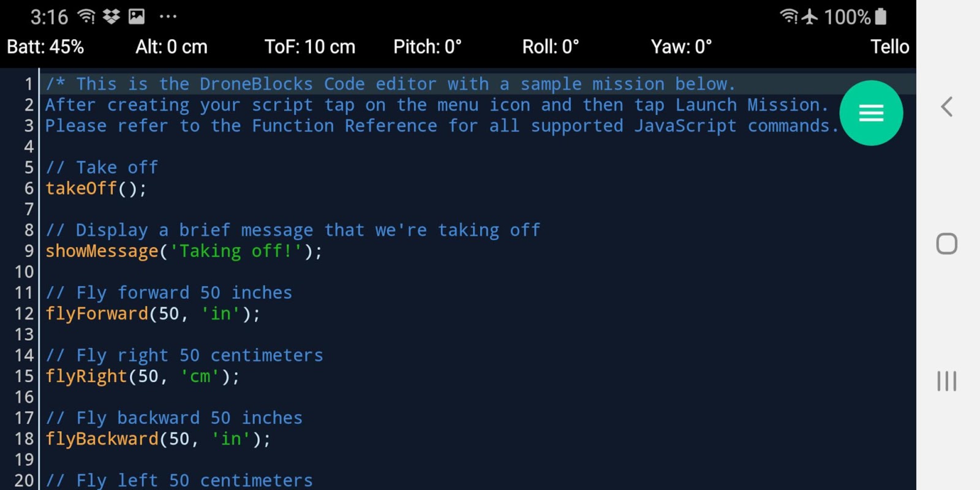
Task: Tap the ToF: 10 cm readout
Action: coord(310,47)
